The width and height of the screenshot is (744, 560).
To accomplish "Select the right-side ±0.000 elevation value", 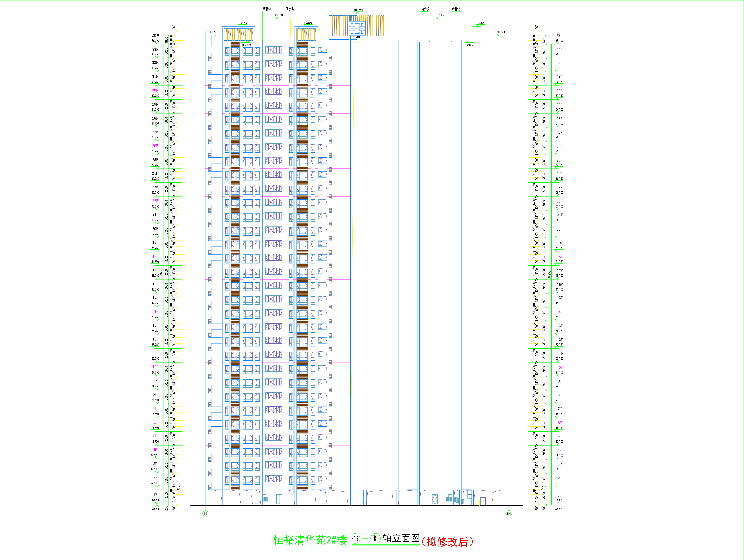I will (x=559, y=501).
